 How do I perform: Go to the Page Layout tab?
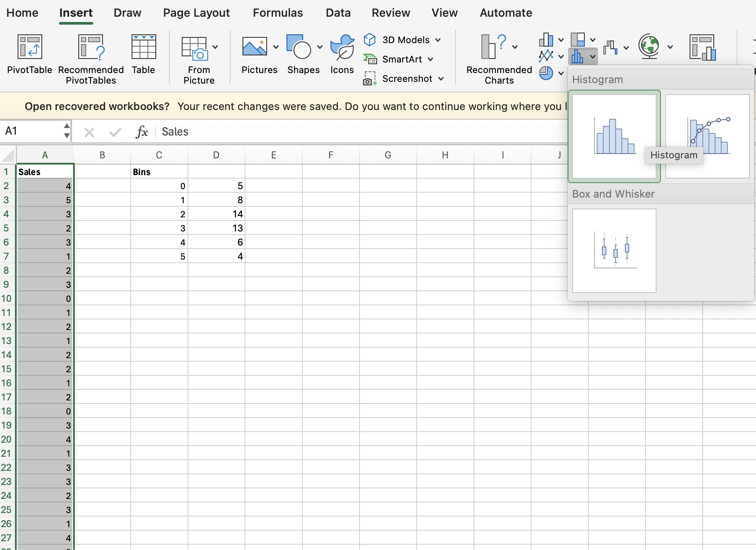pyautogui.click(x=196, y=13)
